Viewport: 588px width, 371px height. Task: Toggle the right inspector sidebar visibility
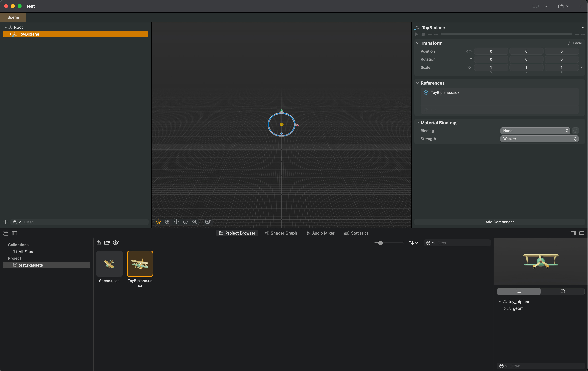click(573, 233)
